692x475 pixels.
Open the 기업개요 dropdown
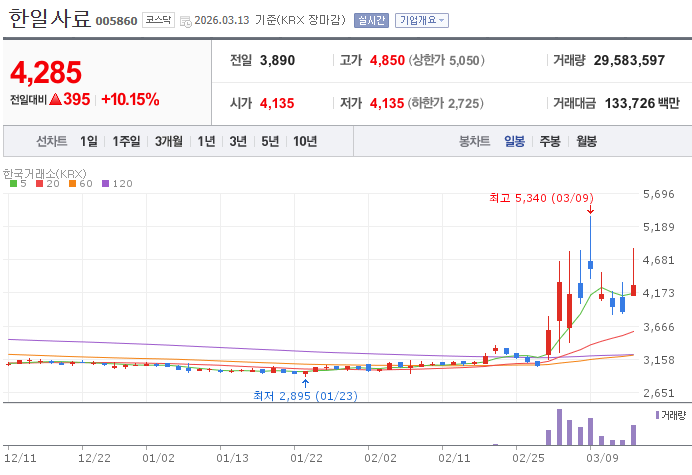pos(422,20)
